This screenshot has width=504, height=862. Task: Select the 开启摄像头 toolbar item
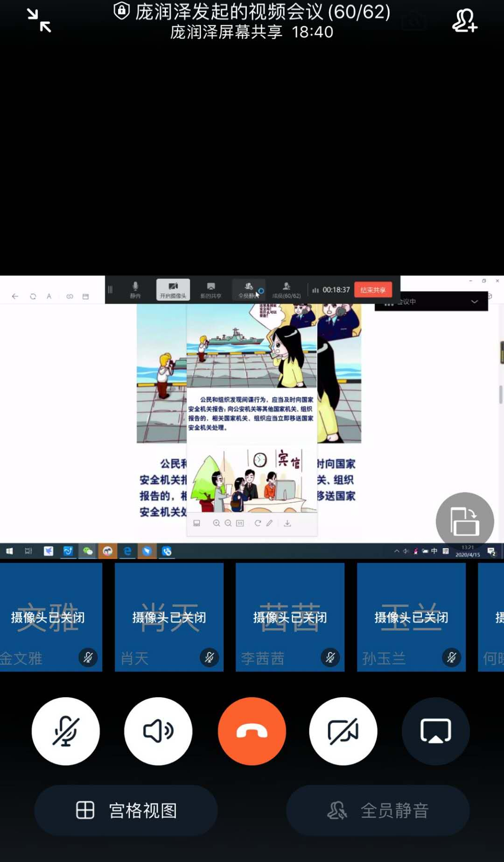(x=173, y=290)
